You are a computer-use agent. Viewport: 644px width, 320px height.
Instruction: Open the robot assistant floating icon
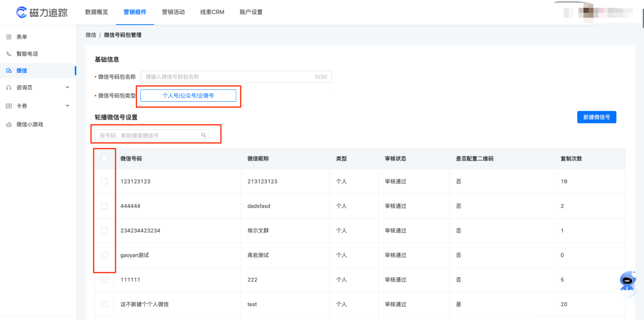[x=628, y=281]
